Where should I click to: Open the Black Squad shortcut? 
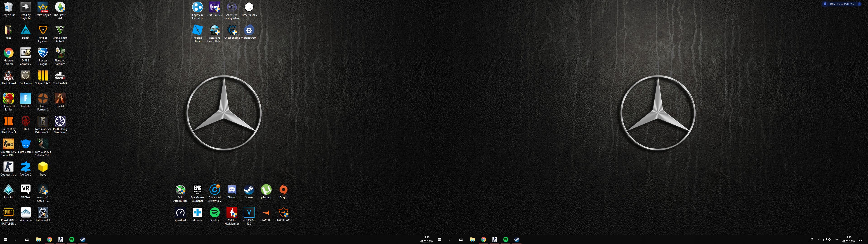pos(8,78)
